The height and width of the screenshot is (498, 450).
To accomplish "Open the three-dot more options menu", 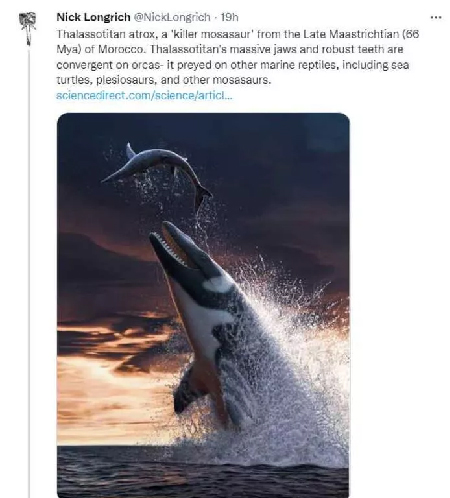I will pos(436,17).
